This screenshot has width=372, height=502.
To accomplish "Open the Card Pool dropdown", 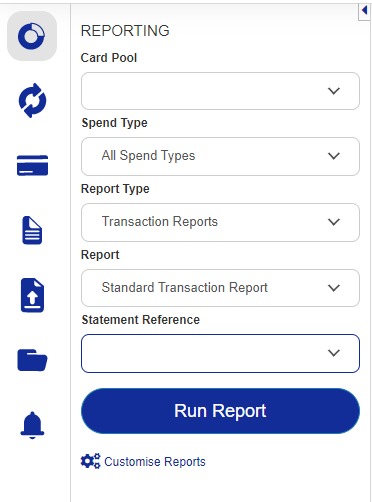I will [220, 91].
